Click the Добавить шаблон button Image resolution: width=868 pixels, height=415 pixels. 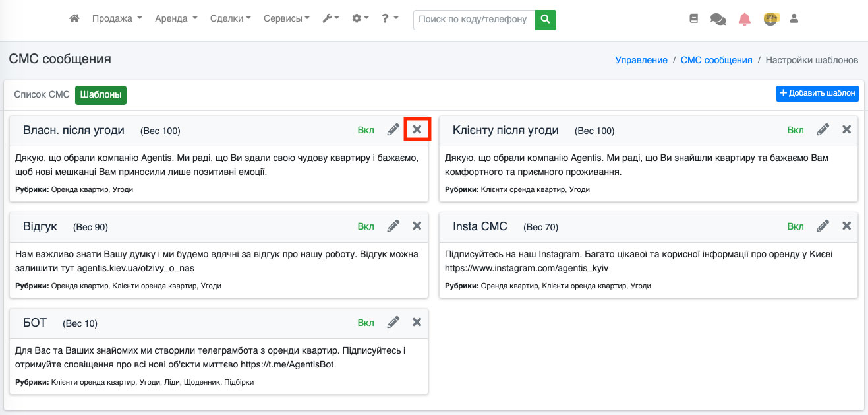(x=817, y=93)
